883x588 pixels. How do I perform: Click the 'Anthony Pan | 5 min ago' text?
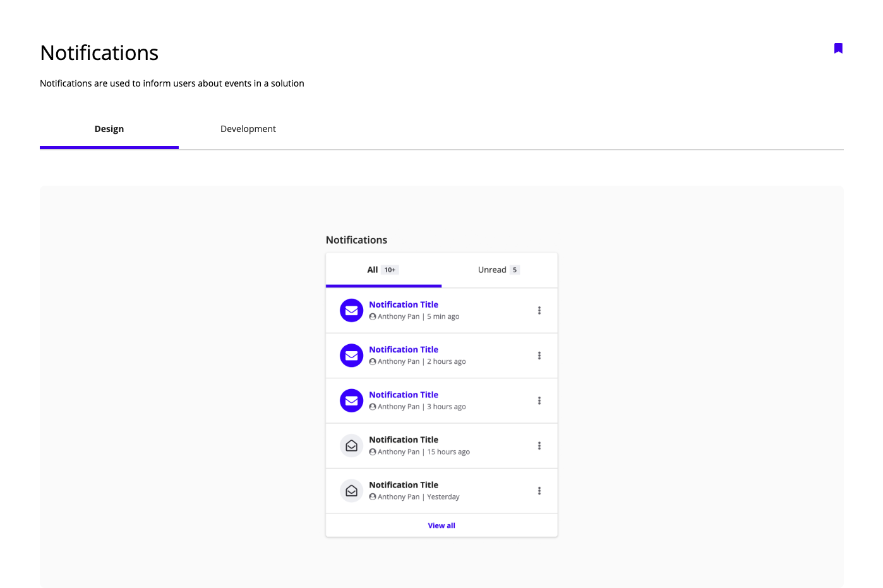418,316
